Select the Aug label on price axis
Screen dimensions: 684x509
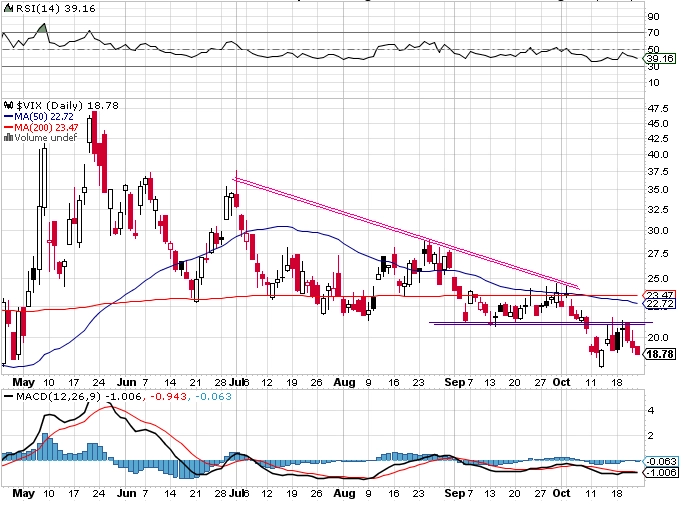(344, 383)
